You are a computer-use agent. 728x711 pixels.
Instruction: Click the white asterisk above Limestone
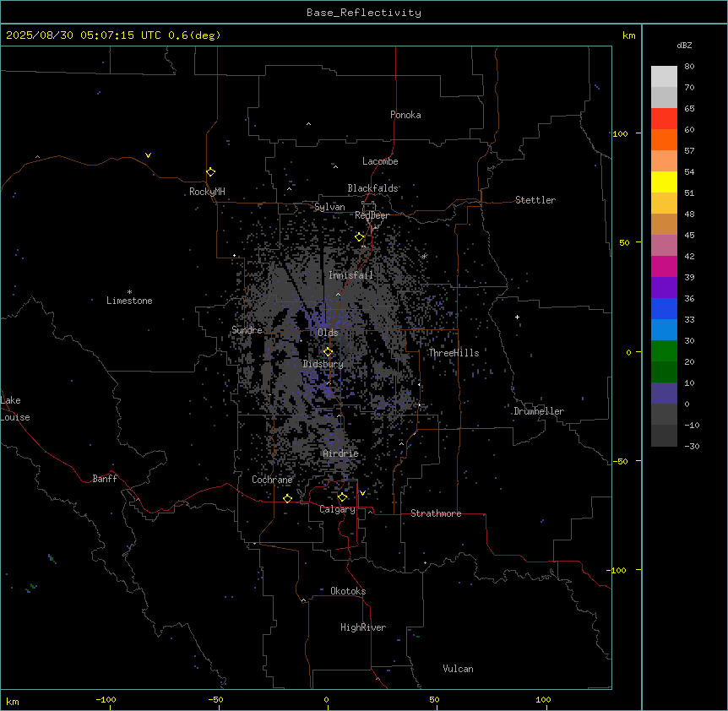pos(129,292)
